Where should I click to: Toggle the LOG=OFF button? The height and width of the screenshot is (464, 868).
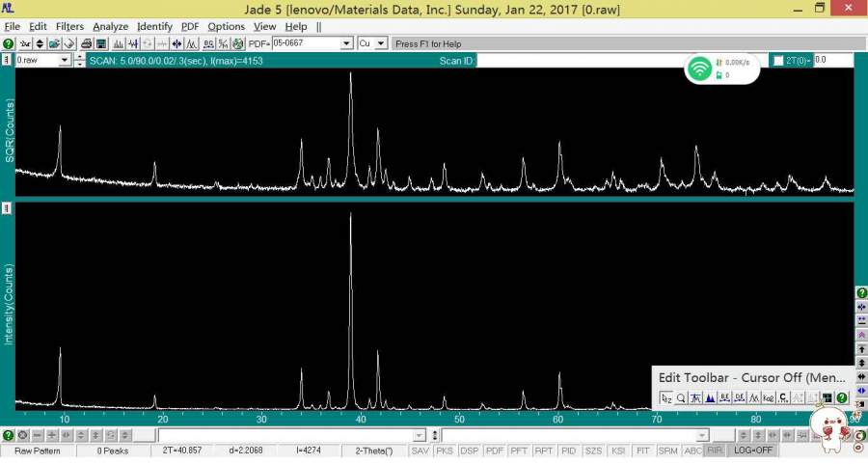click(x=752, y=450)
